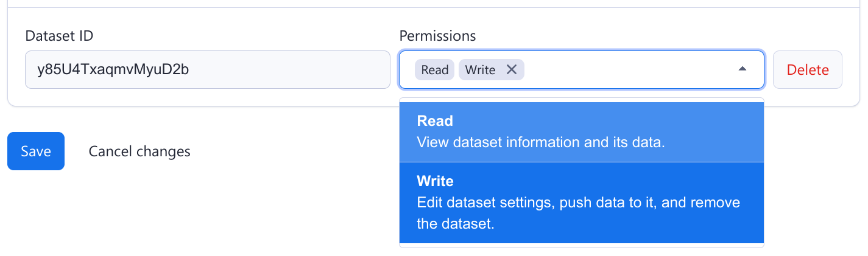Click 'View dataset information and its data' description

tap(541, 143)
